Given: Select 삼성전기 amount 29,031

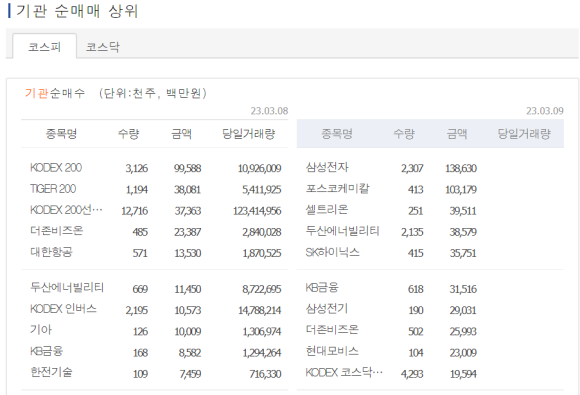Looking at the screenshot, I should click(463, 310).
